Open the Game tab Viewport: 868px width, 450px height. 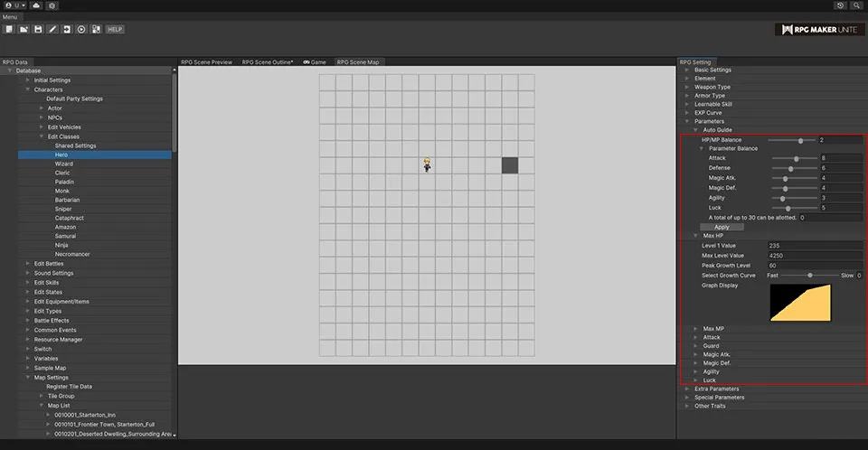click(x=314, y=62)
